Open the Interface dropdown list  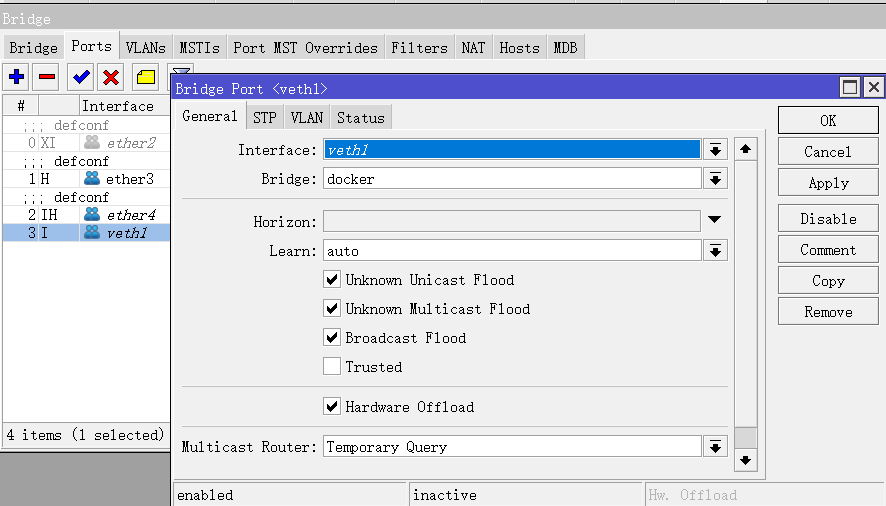pyautogui.click(x=715, y=150)
